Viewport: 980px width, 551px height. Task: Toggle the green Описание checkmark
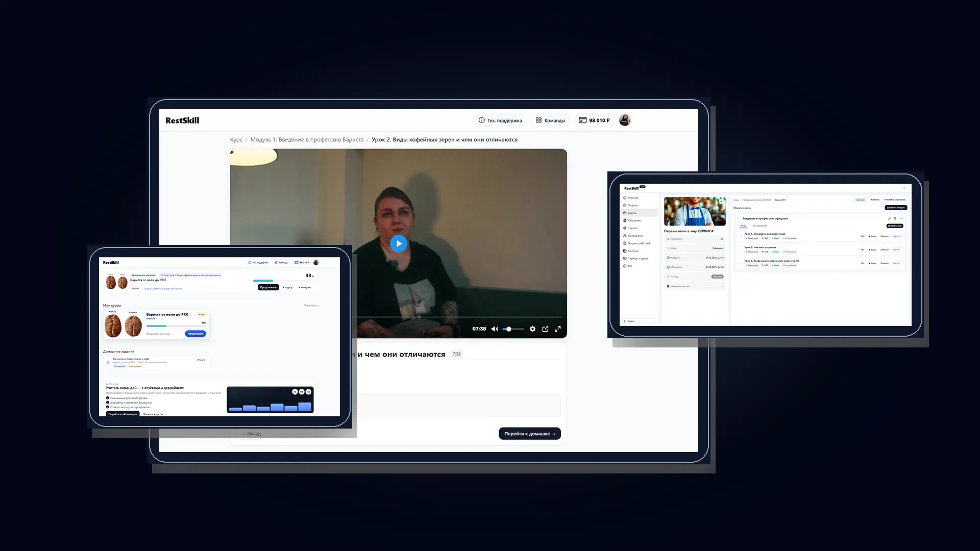click(722, 239)
